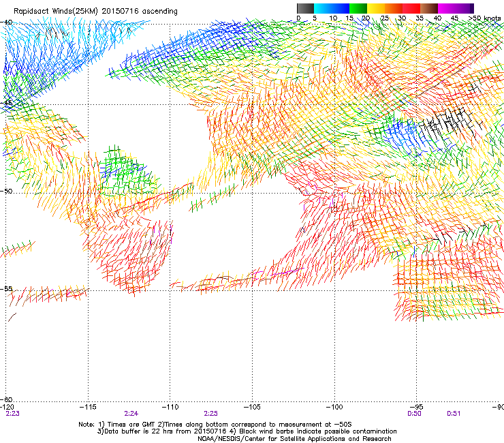This screenshot has height=443, width=504.
Task: Click the -115 longitude axis label
Action: point(88,408)
